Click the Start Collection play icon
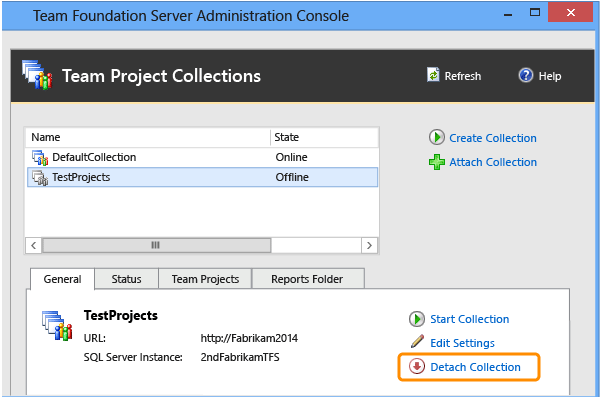 click(417, 319)
